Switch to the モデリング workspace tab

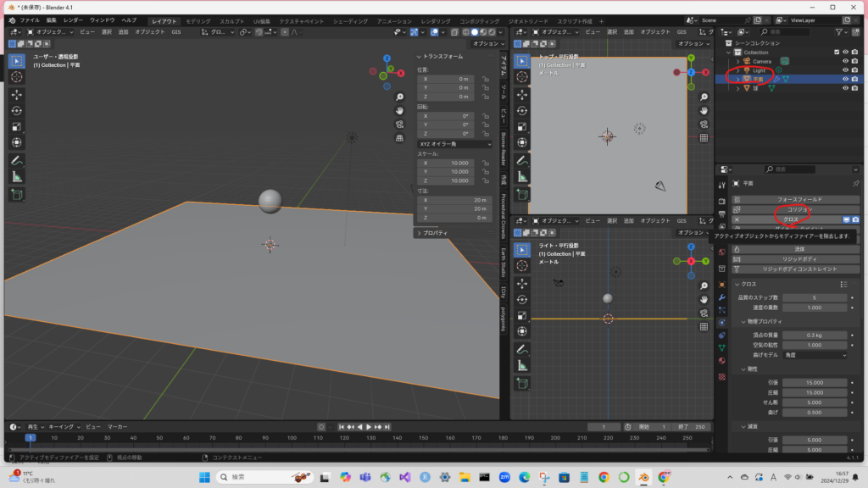pyautogui.click(x=198, y=20)
